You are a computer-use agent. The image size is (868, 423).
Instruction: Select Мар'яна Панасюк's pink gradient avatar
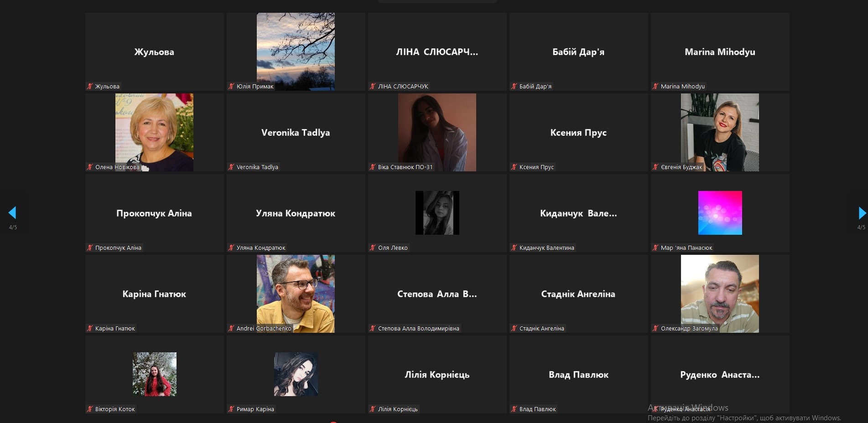720,213
